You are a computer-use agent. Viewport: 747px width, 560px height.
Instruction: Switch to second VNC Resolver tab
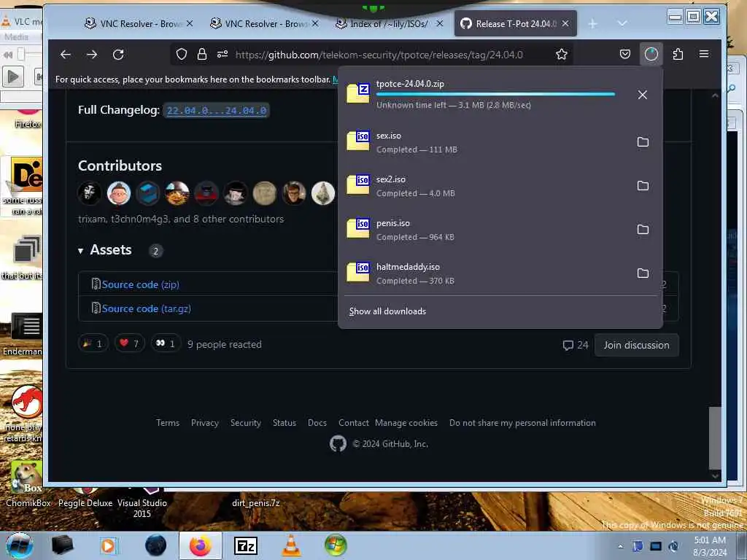pos(263,23)
